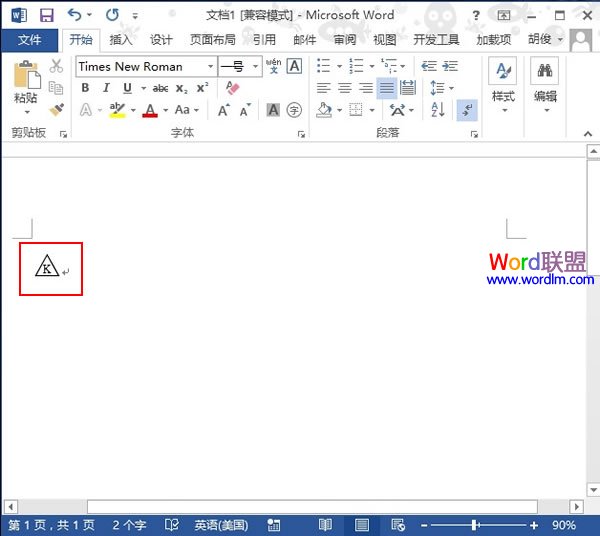600x536 pixels.
Task: Switch to 页面布局 Page Layout tab
Action: [212, 40]
